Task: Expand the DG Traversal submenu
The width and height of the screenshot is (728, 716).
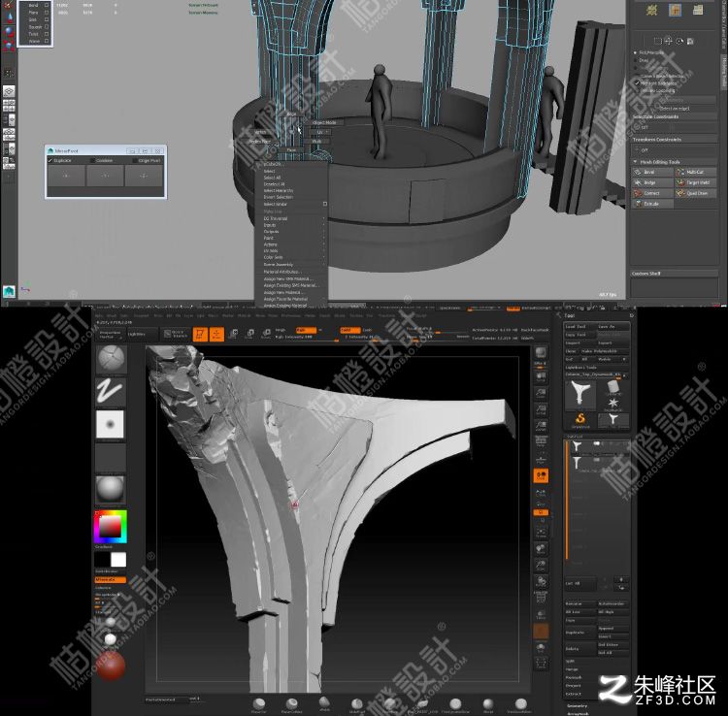Action: click(291, 218)
